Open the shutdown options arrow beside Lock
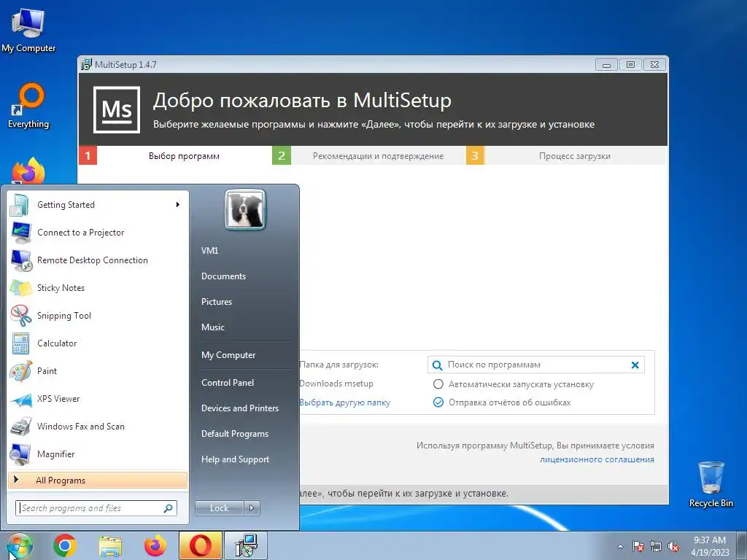Screen dimensions: 747x560 pos(252,508)
